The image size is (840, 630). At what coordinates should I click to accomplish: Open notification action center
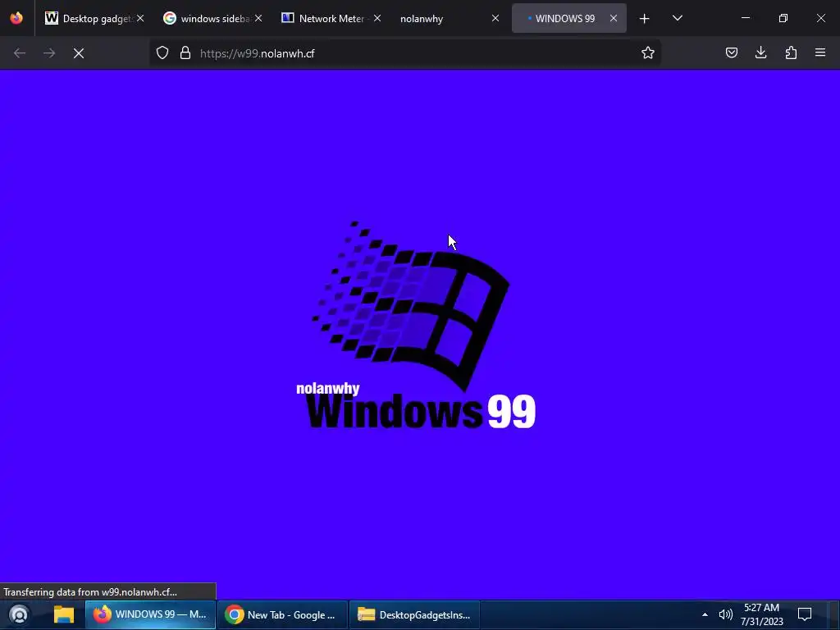pyautogui.click(x=805, y=614)
